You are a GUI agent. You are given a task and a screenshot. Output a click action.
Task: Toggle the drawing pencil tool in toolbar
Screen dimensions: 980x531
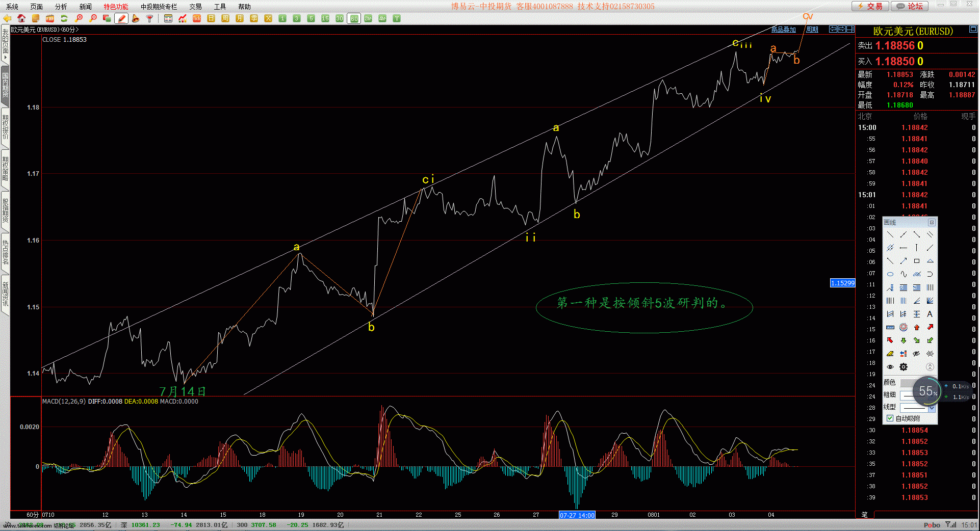[121, 18]
